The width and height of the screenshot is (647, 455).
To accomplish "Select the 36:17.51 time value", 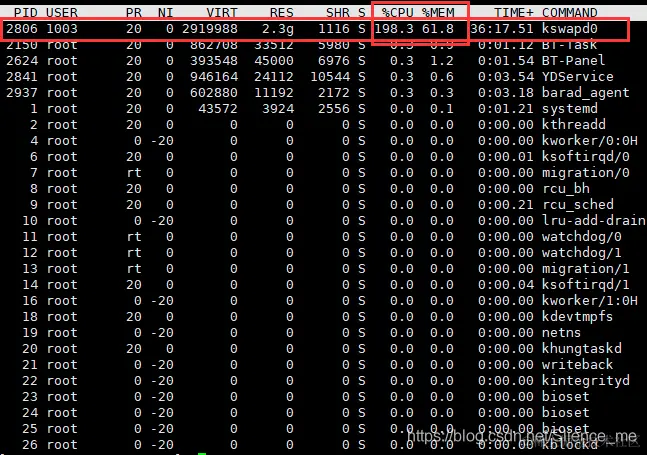I will (502, 28).
